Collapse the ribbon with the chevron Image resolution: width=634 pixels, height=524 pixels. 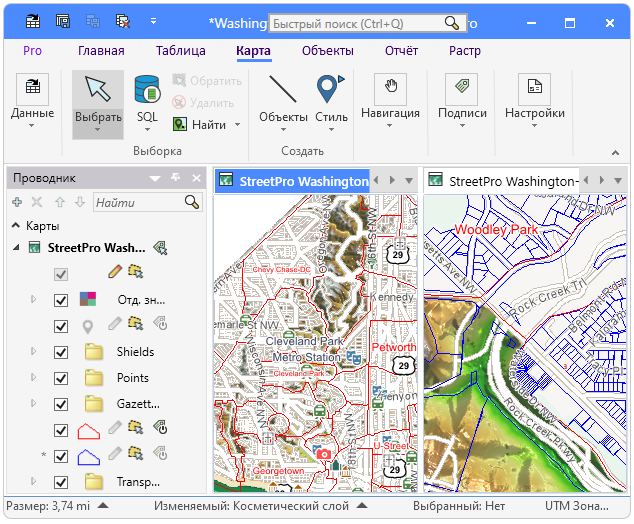tap(615, 153)
